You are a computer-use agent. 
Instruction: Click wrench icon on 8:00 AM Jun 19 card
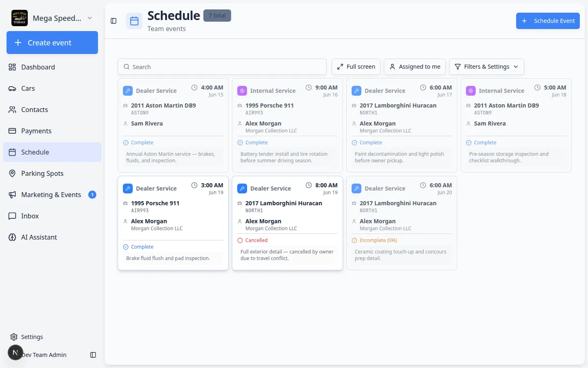(x=242, y=188)
